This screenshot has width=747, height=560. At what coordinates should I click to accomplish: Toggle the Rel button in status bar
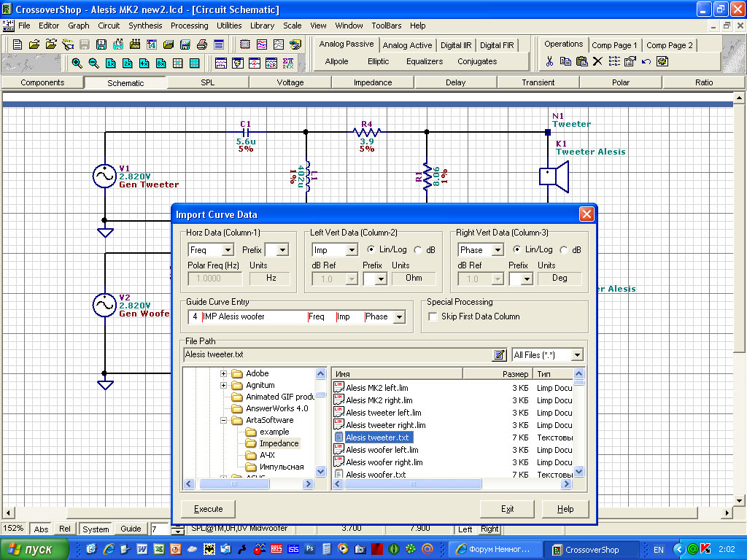pyautogui.click(x=65, y=529)
